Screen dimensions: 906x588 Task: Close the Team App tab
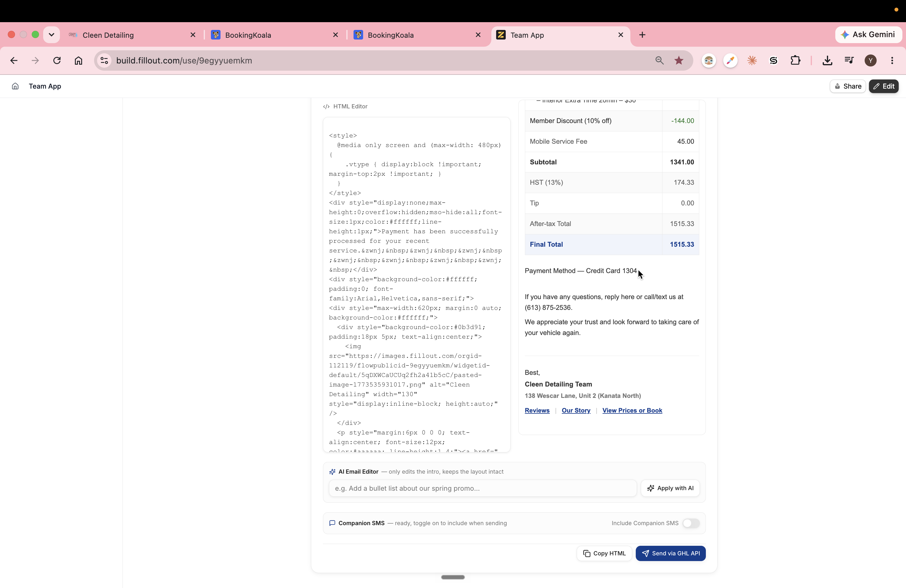[620, 35]
